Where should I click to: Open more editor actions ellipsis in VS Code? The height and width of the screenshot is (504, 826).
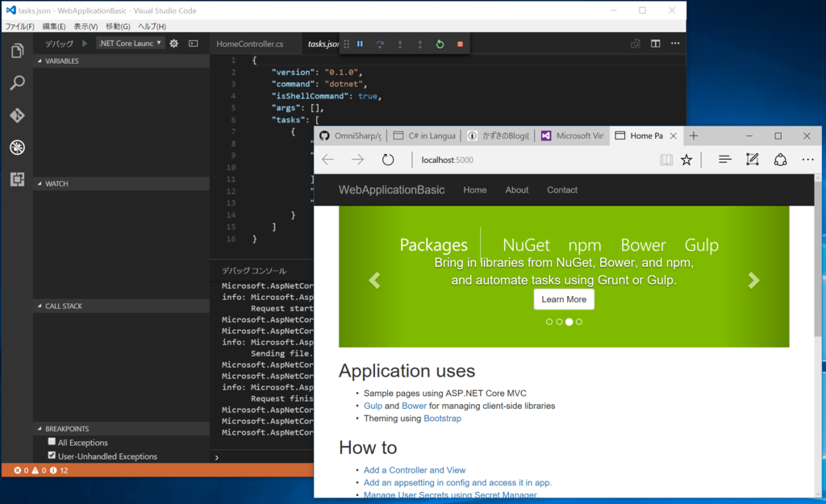(675, 44)
